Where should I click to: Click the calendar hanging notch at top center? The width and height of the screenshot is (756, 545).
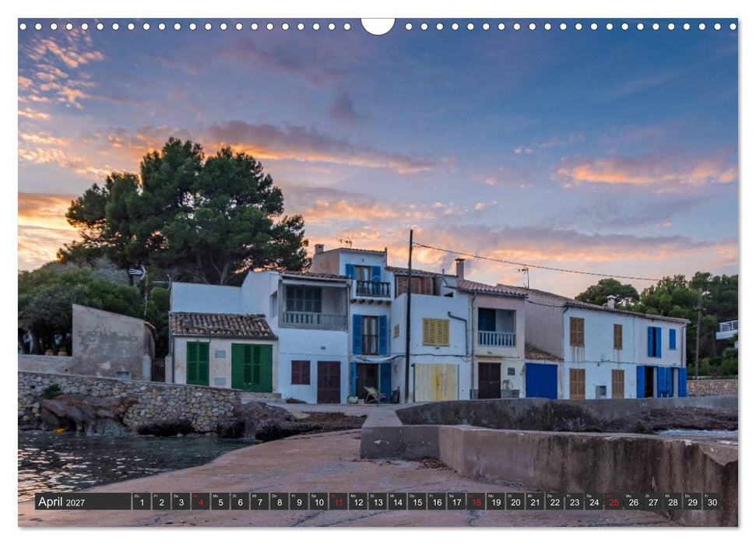pos(378,26)
